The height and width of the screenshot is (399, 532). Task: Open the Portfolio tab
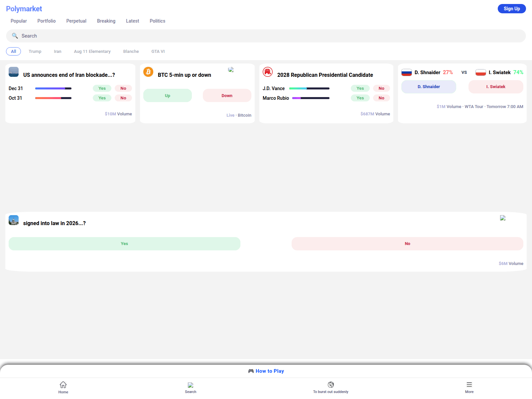47,21
